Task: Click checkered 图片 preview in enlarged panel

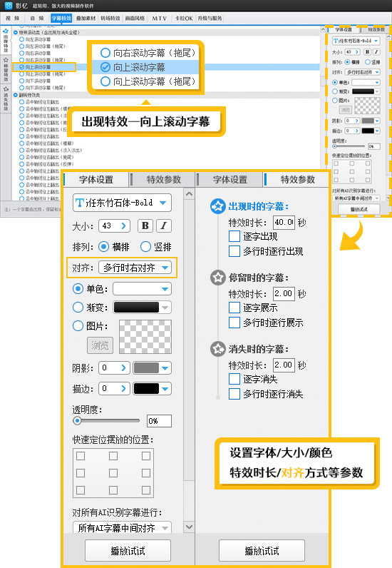Action: coord(145,337)
